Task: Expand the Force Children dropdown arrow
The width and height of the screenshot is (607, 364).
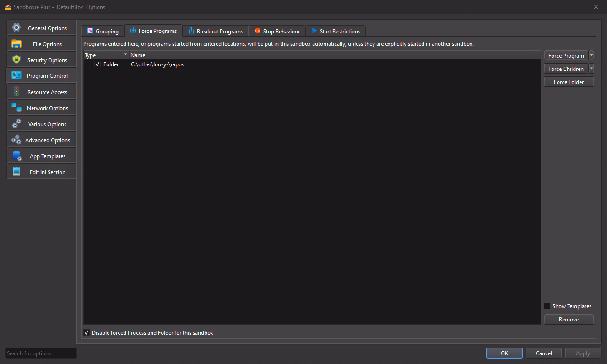Action: click(591, 69)
